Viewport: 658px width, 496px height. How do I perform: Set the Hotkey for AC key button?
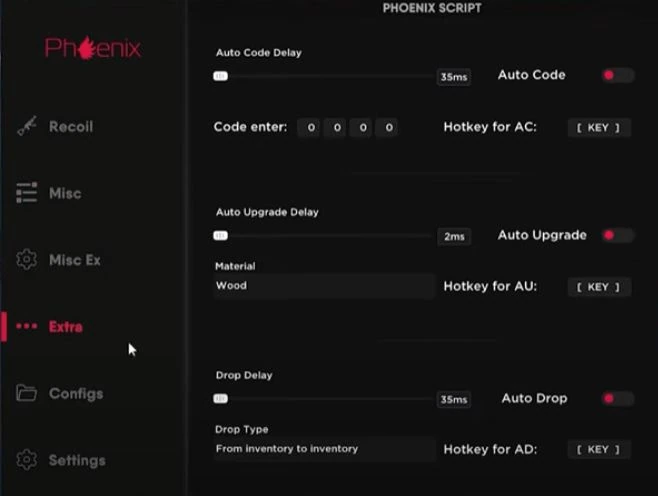pyautogui.click(x=599, y=128)
